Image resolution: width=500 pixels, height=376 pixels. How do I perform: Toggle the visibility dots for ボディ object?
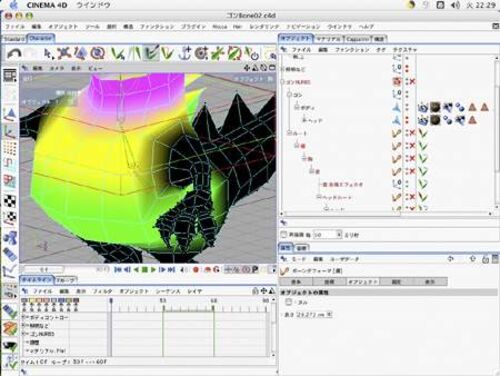point(407,107)
